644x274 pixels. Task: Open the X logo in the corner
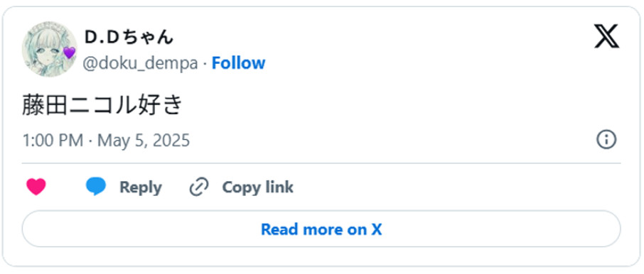click(606, 36)
